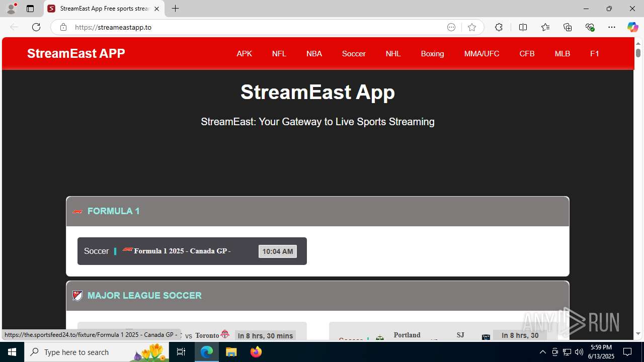644x362 pixels.
Task: Open the NBA menu item
Action: pyautogui.click(x=314, y=54)
